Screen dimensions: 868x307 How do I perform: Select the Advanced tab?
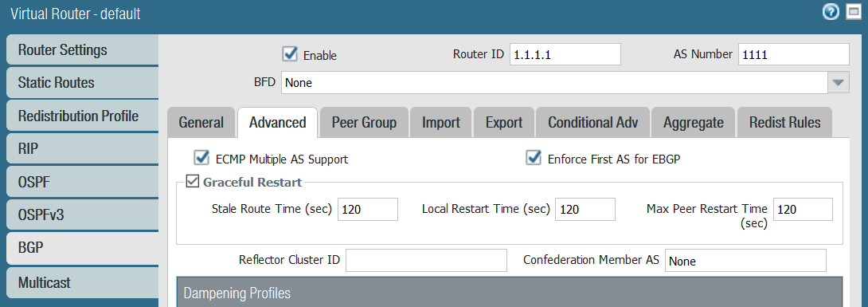click(277, 123)
